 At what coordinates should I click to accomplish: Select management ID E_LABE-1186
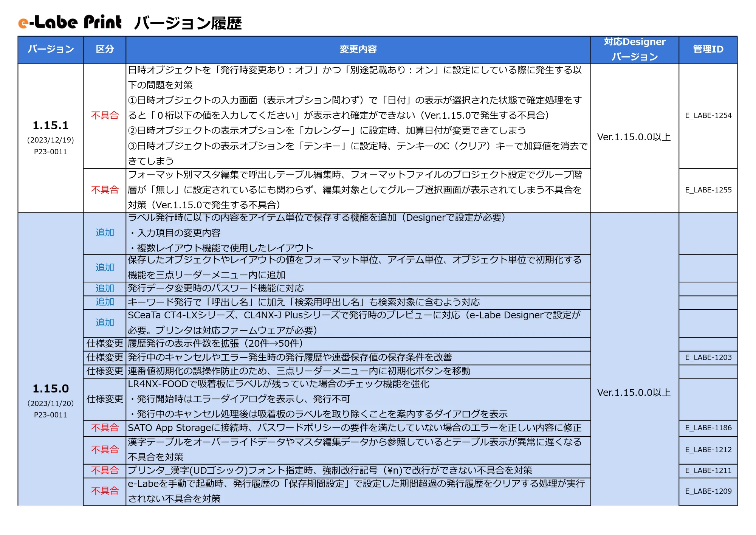(x=708, y=428)
